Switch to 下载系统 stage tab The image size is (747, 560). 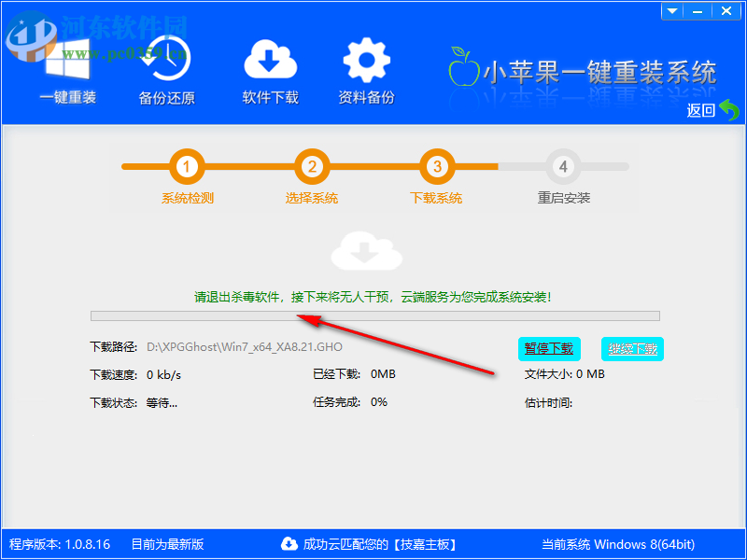pyautogui.click(x=435, y=198)
